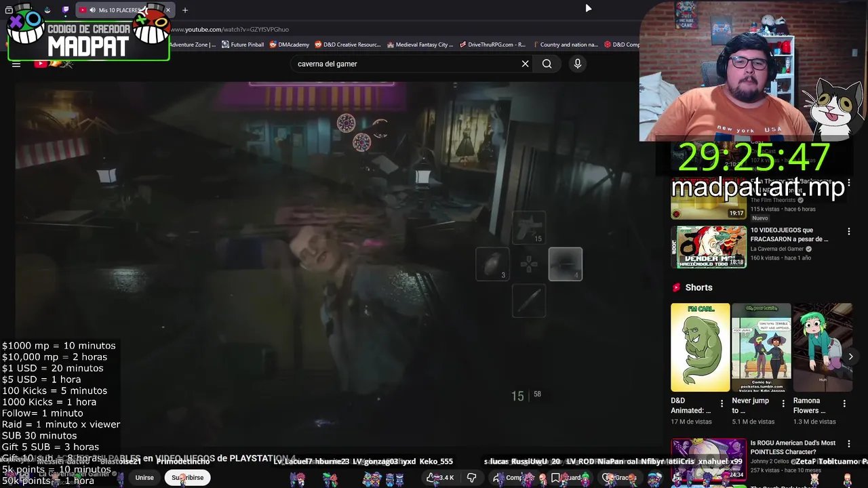Viewport: 868px width, 488px height.
Task: Open ROGU American Dad video thumbnail 24:34
Action: click(709, 460)
